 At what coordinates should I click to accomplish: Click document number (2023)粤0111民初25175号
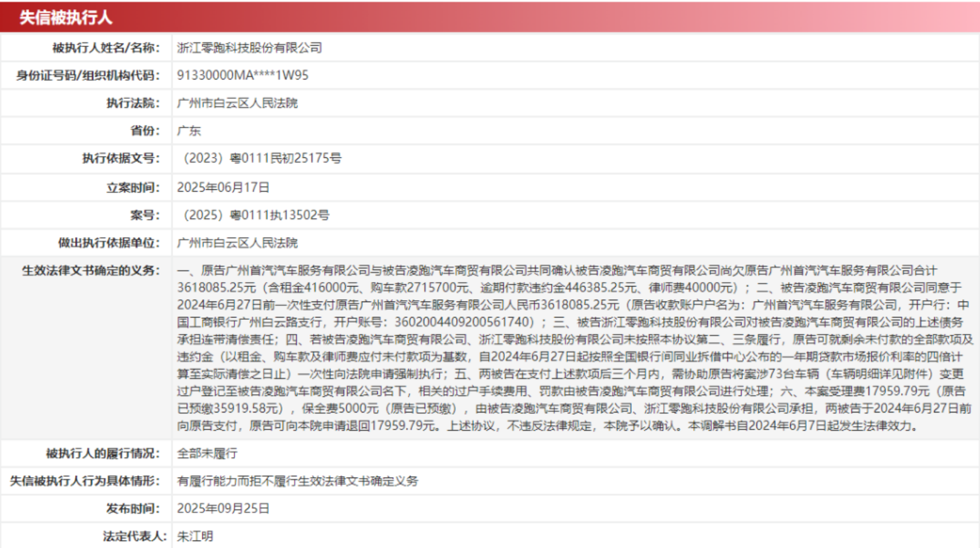261,158
